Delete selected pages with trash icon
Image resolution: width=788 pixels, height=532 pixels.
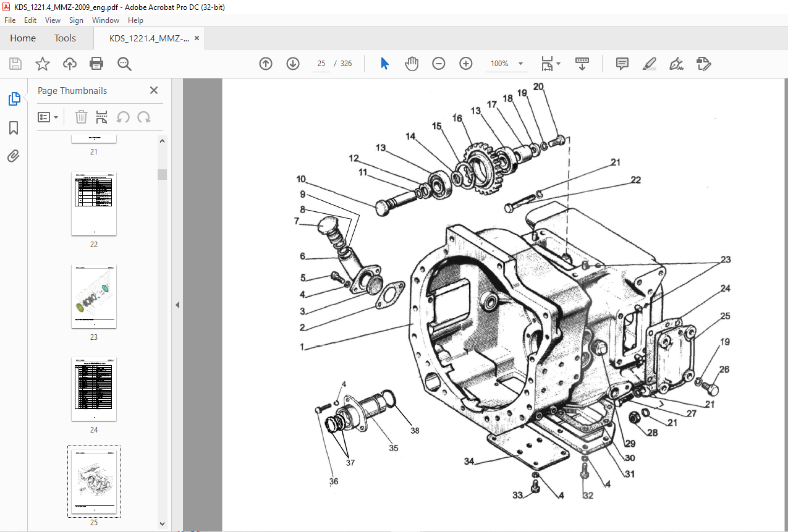[81, 117]
